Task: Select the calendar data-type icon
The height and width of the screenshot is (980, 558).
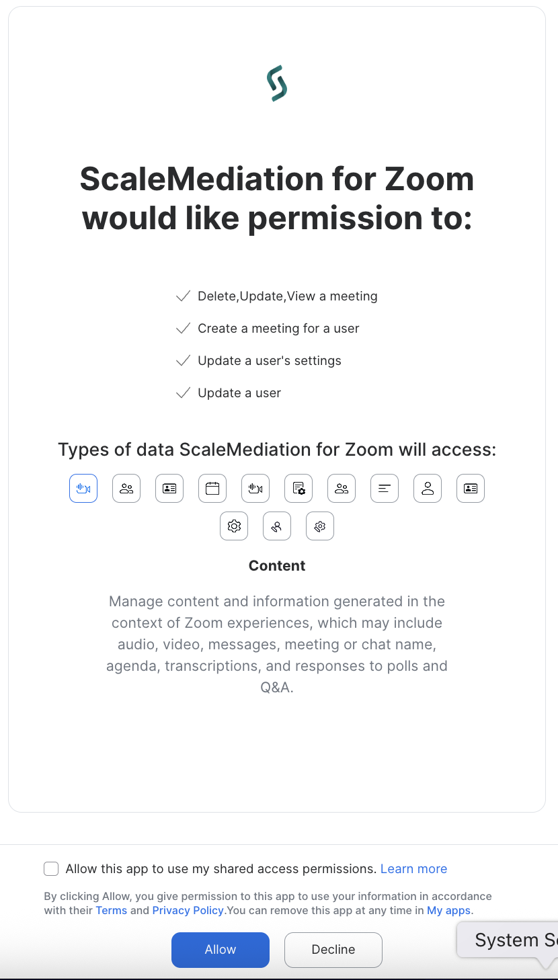Action: tap(212, 489)
